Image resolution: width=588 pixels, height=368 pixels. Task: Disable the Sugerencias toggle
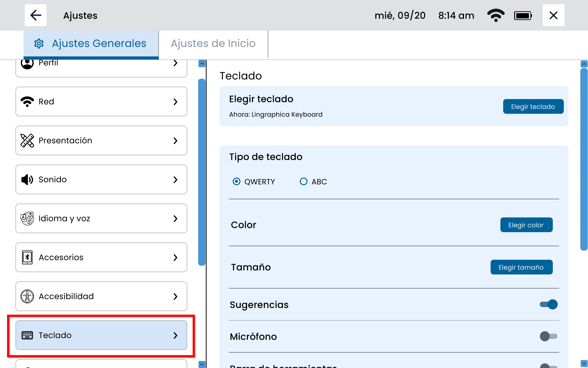(x=549, y=305)
